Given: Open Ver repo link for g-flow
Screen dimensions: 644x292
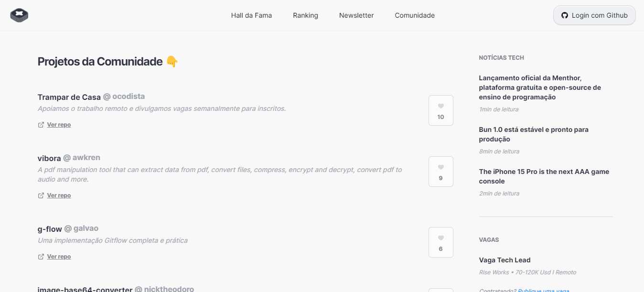Looking at the screenshot, I should coord(59,257).
